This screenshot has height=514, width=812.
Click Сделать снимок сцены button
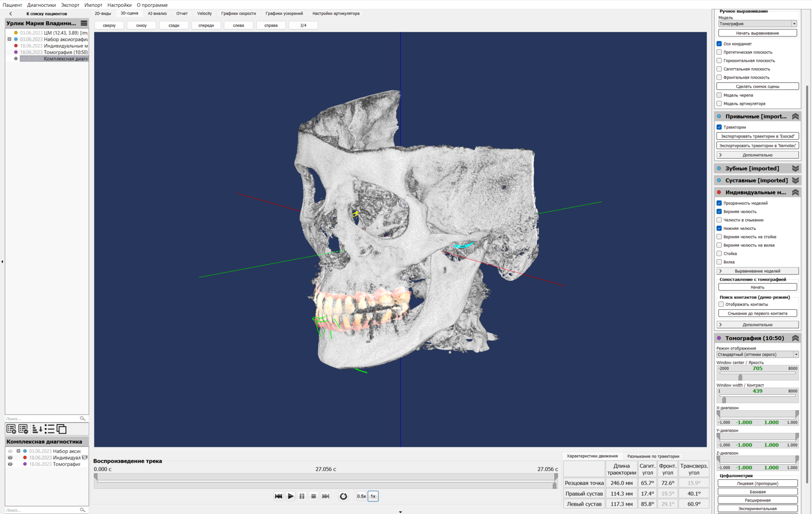[757, 86]
